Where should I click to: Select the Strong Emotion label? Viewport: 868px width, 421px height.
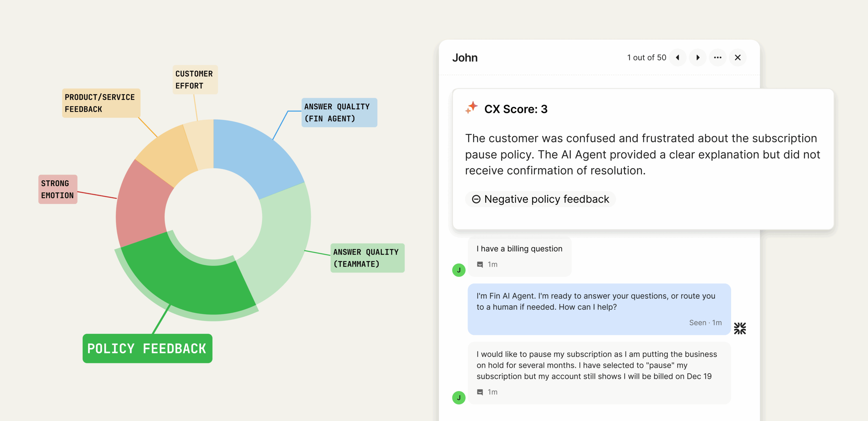58,189
